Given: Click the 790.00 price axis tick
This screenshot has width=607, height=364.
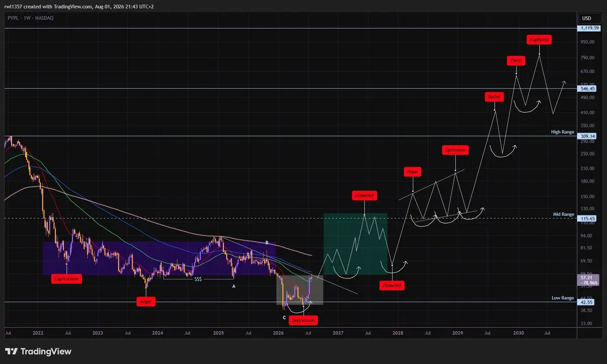Looking at the screenshot, I should tap(587, 58).
